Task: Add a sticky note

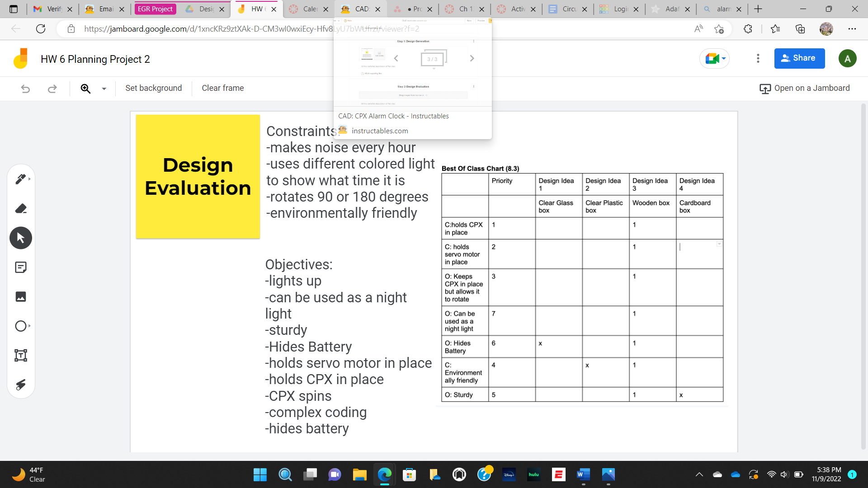Action: point(20,267)
